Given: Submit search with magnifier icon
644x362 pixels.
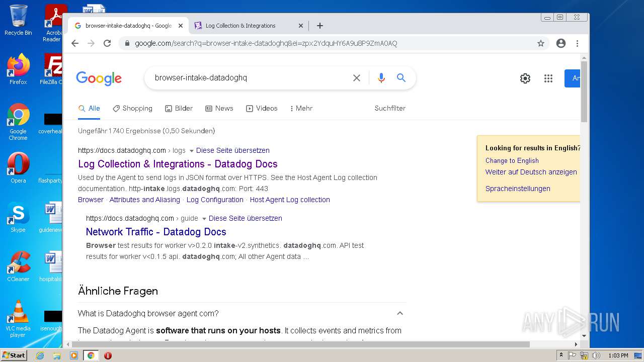Looking at the screenshot, I should point(401,78).
